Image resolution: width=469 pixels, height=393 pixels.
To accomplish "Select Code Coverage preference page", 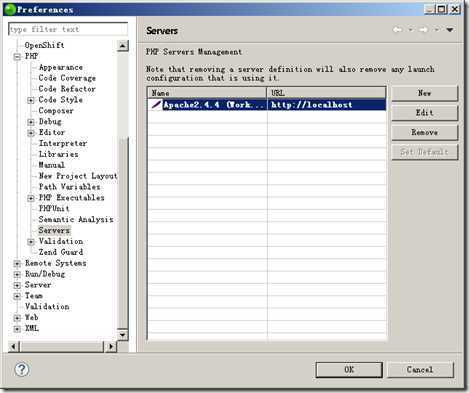I will coord(67,78).
